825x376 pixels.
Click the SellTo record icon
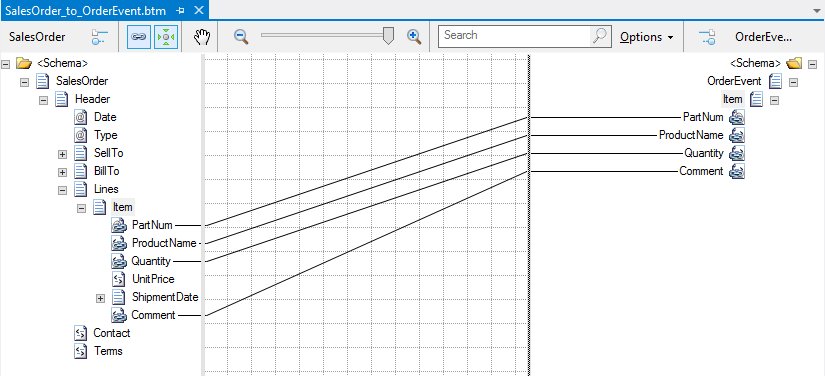pos(81,153)
